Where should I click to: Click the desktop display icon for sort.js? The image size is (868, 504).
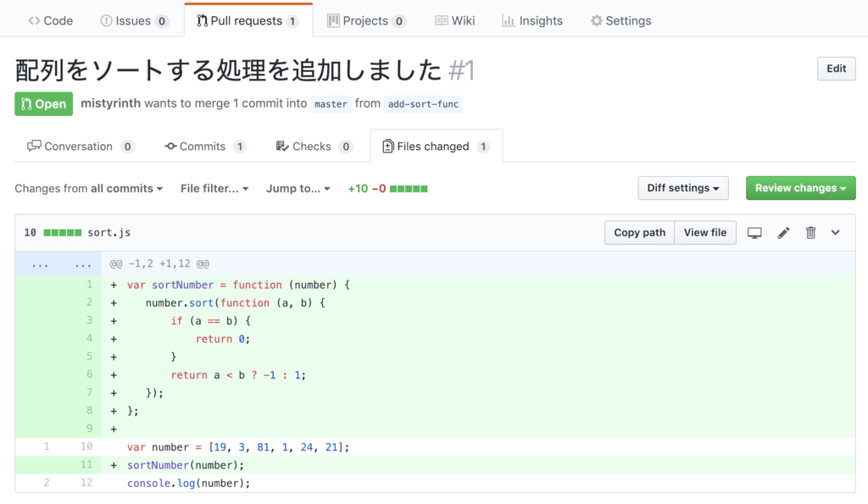(754, 233)
